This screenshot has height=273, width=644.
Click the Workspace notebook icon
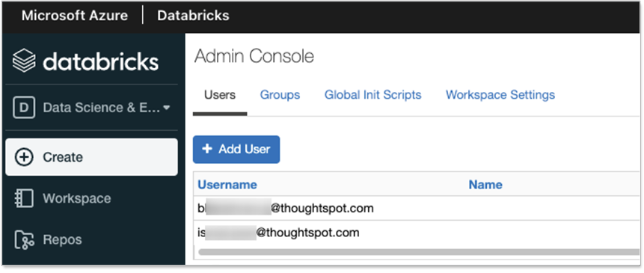pyautogui.click(x=24, y=199)
